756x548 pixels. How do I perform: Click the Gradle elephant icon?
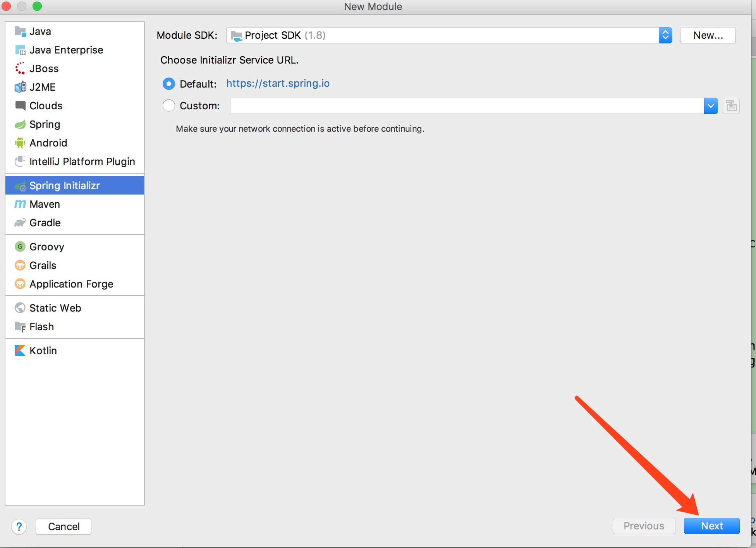click(20, 223)
